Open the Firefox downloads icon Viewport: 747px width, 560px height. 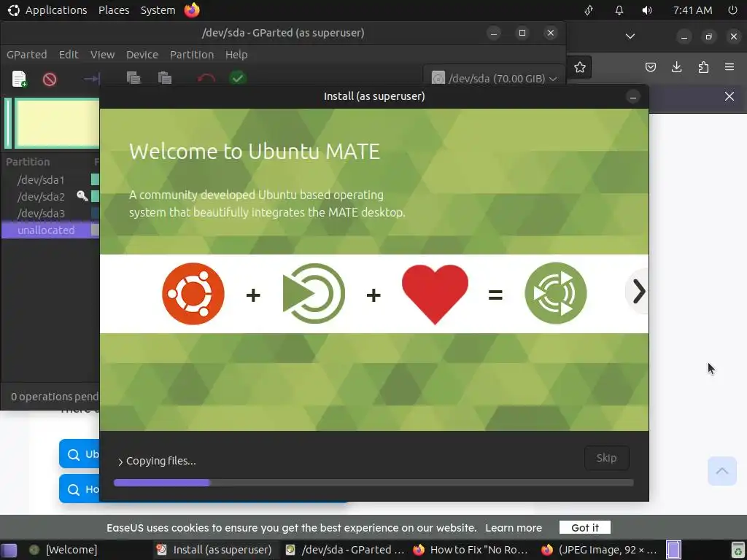676,67
